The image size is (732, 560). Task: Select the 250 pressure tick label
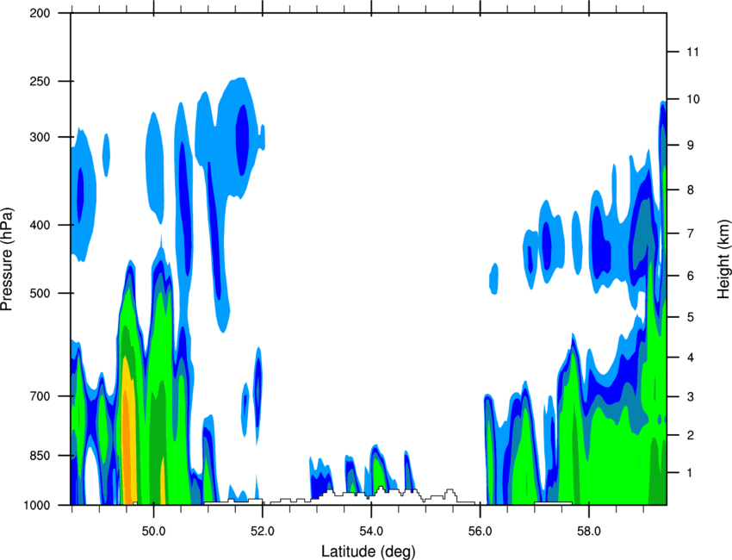40,81
